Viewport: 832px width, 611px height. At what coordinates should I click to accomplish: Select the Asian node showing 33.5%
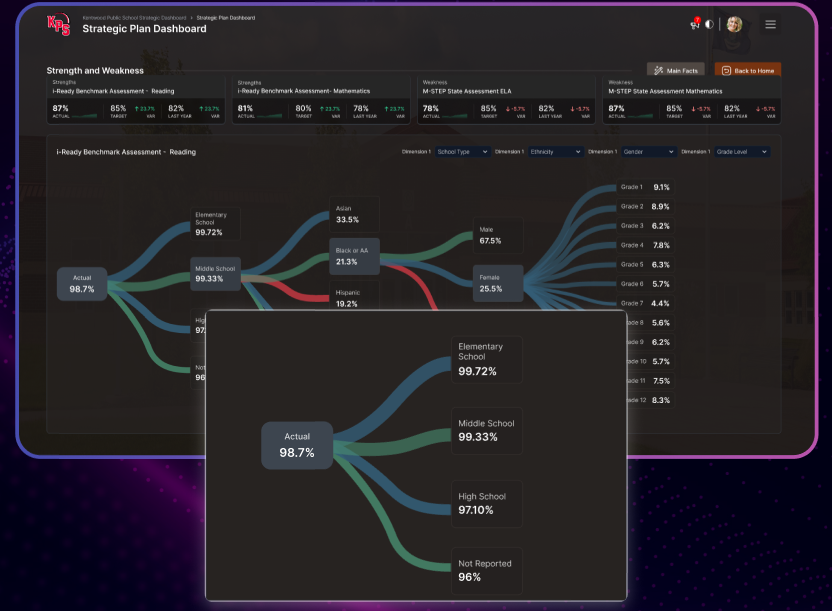point(354,214)
